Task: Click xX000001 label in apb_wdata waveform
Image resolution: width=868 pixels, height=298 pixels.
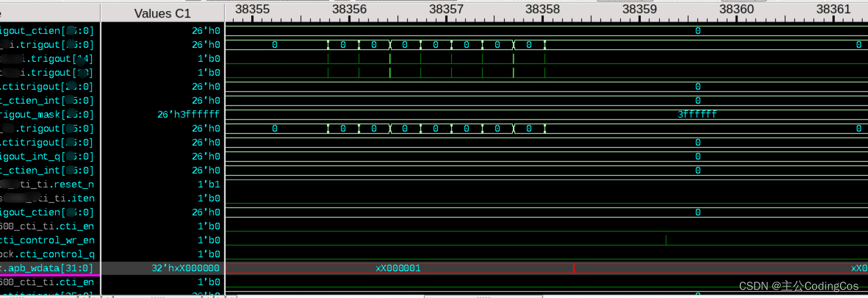Action: [x=398, y=268]
